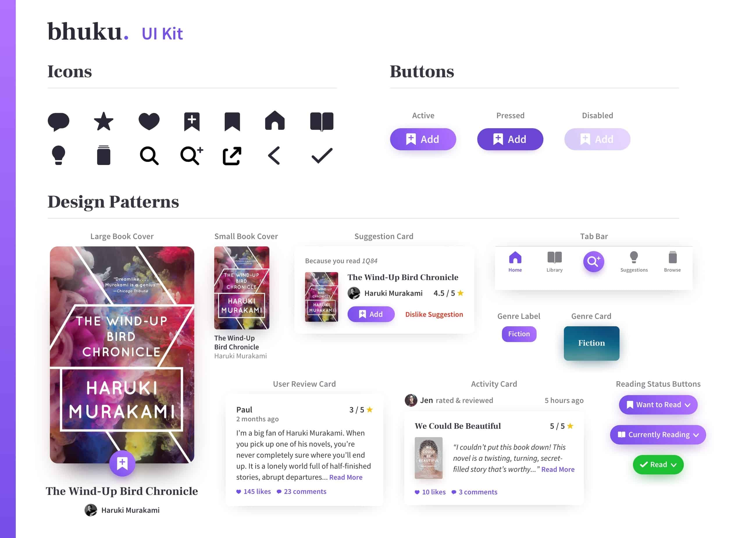
Task: Expand the Currently Reading status dropdown
Action: 658,434
